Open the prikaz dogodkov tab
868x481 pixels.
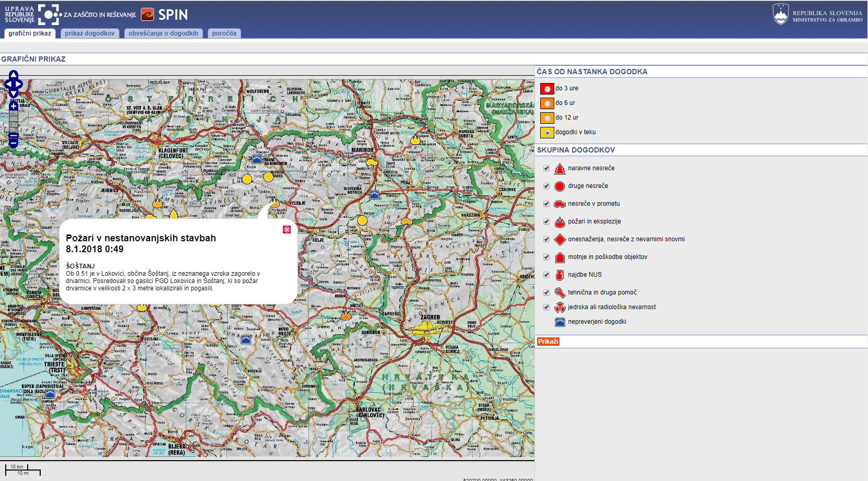pyautogui.click(x=90, y=33)
